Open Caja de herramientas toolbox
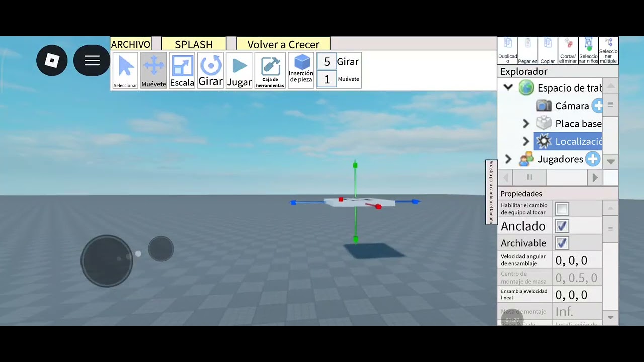This screenshot has height=362, width=644. click(270, 70)
